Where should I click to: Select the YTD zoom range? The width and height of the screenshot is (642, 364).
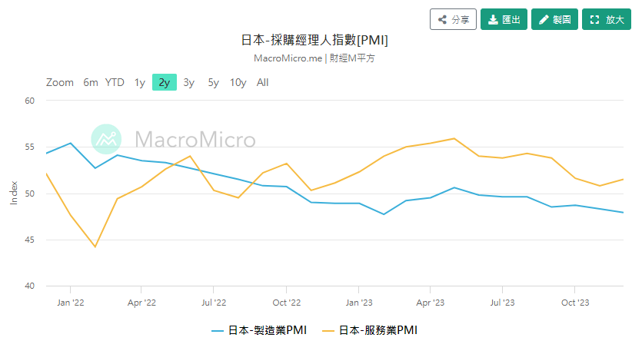point(115,82)
